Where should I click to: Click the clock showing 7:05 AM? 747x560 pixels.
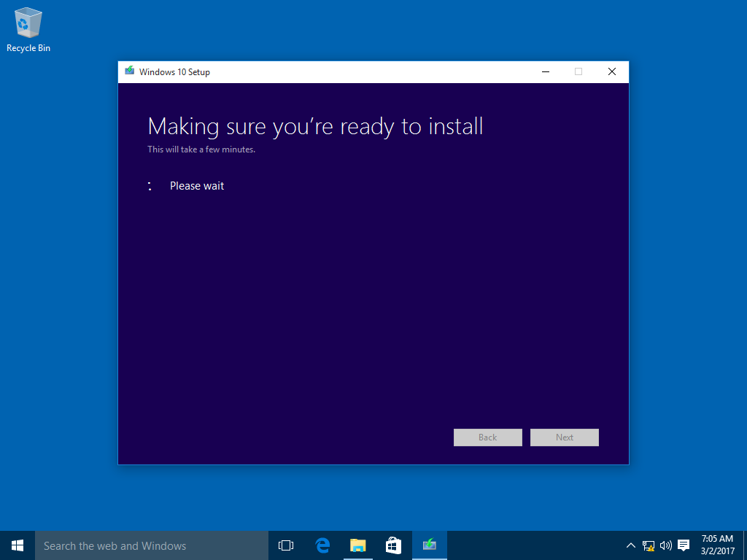pos(717,545)
